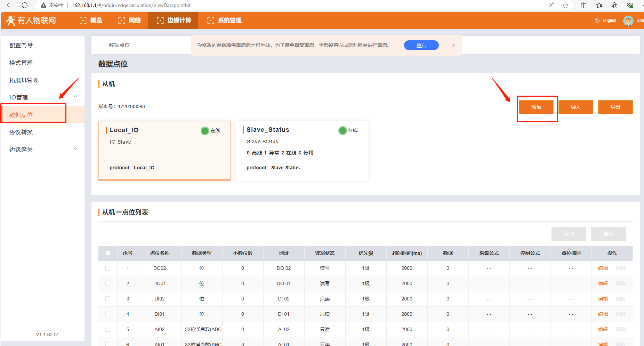Click the blue 重启 button
This screenshot has width=644, height=346.
(x=421, y=45)
